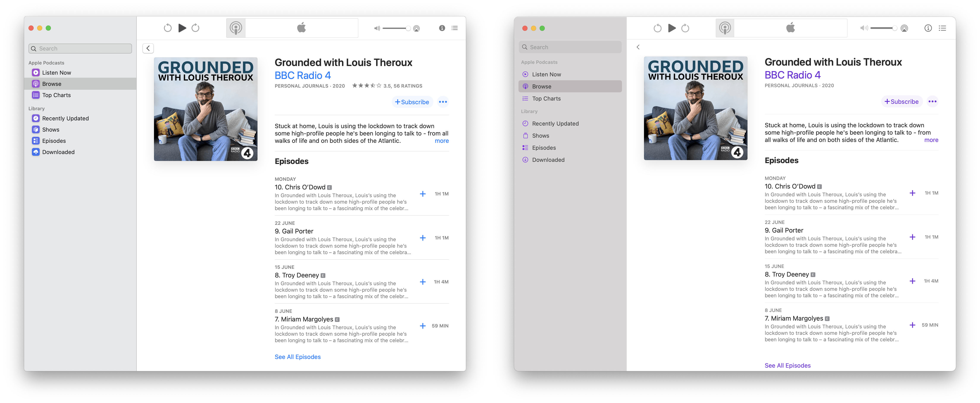
Task: Click the 3.5 star rating indicator
Action: (x=387, y=86)
